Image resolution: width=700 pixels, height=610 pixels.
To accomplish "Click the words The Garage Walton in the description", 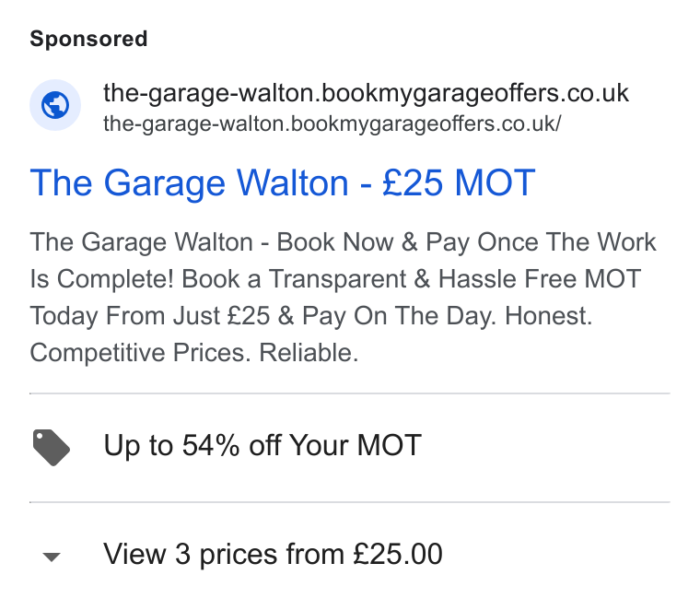I will pos(142,242).
